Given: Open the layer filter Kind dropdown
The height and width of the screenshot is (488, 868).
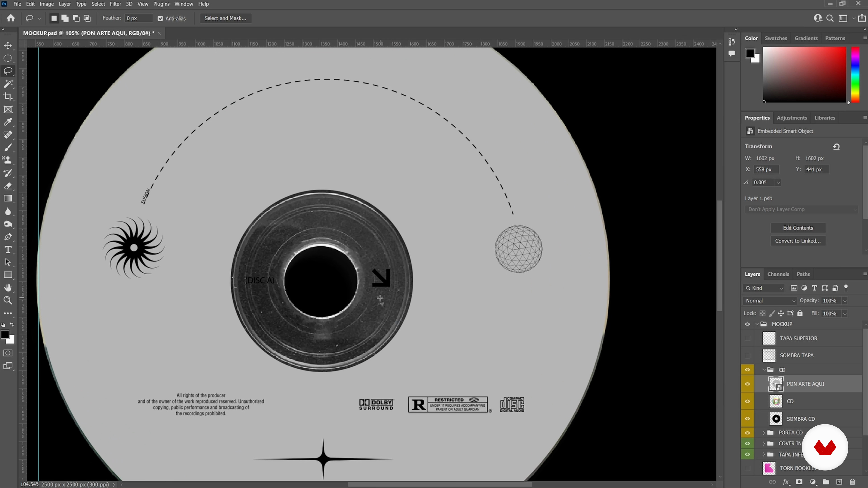Looking at the screenshot, I should point(764,288).
